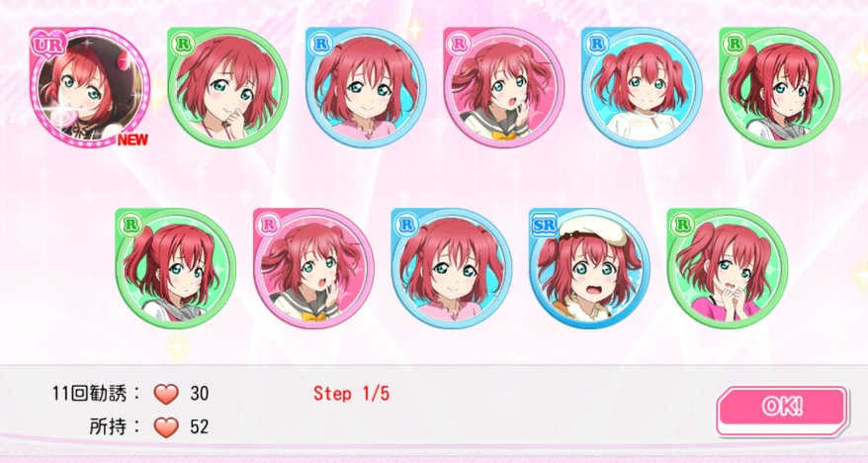Select bottom row blue R card in pink top
This screenshot has width=868, height=463.
pos(451,269)
